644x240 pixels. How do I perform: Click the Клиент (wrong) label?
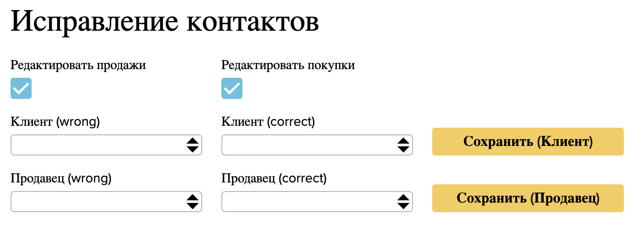click(55, 122)
